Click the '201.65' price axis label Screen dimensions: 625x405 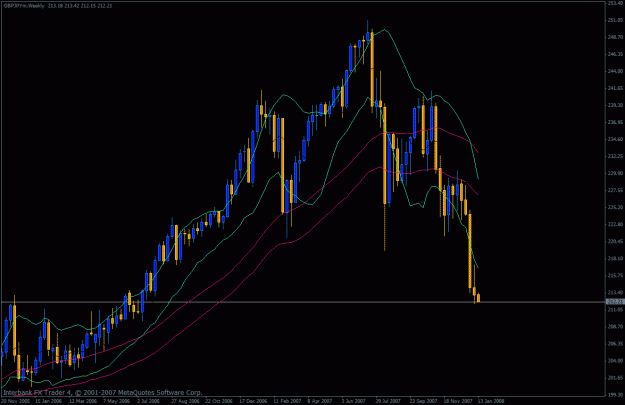[x=615, y=377]
